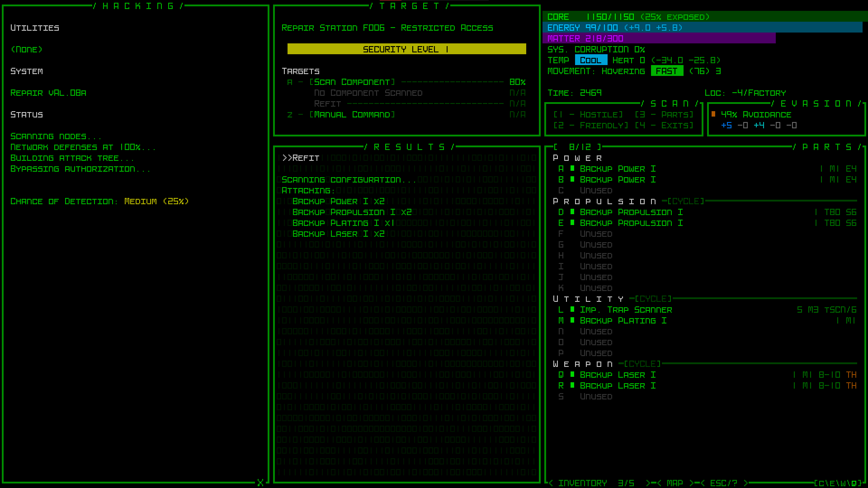Select the C parts-view mode letter
The height and width of the screenshot is (488, 868).
click(821, 483)
